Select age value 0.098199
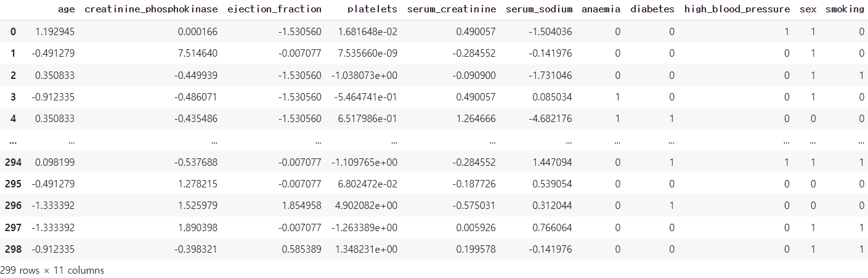The image size is (868, 278). point(55,162)
